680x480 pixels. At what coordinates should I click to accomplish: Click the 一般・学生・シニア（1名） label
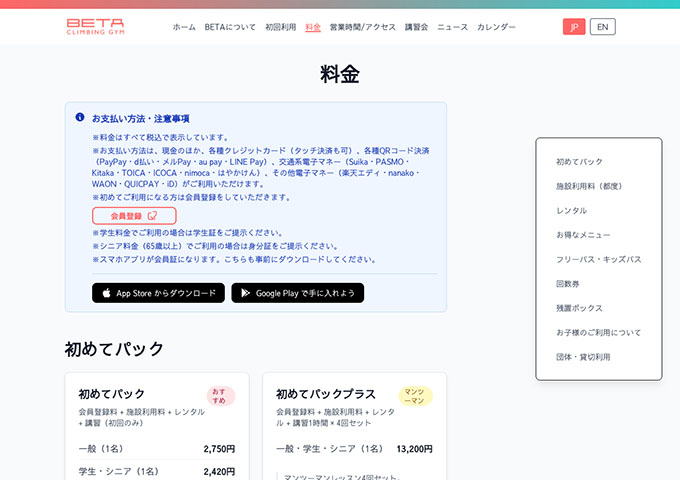click(x=330, y=449)
